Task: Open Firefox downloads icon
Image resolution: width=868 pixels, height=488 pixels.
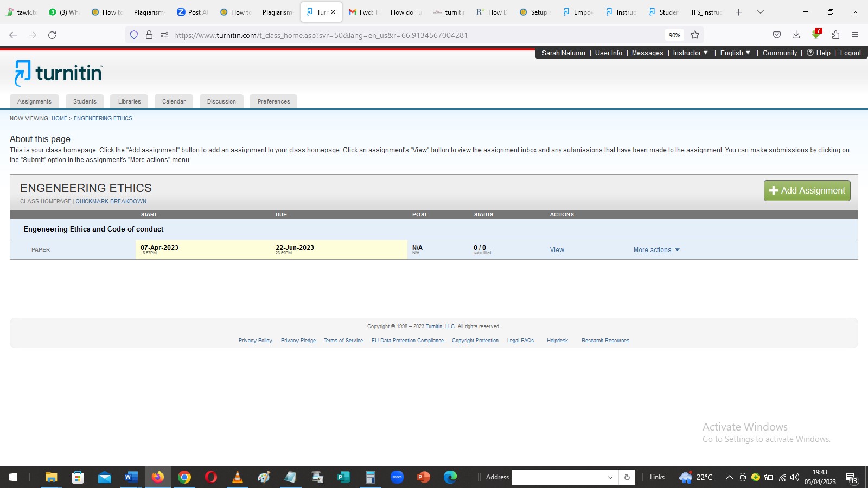Action: (796, 35)
